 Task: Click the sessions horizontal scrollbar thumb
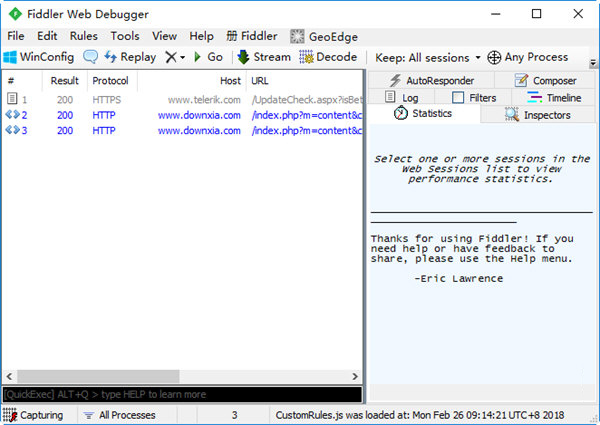(x=98, y=376)
